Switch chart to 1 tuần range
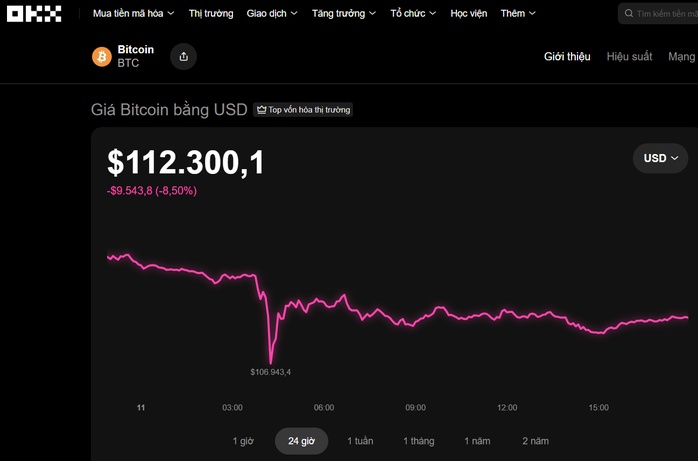Screen dimensions: 698x461 [360, 441]
